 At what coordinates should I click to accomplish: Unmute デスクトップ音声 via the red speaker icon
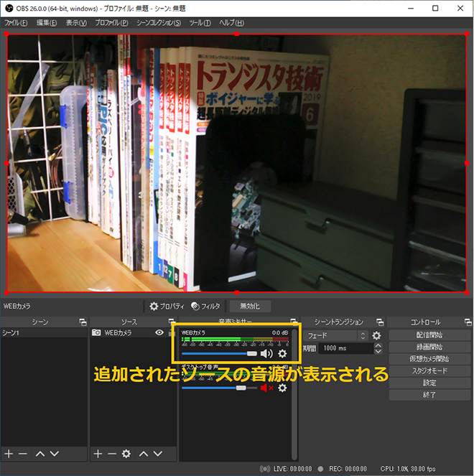(266, 388)
